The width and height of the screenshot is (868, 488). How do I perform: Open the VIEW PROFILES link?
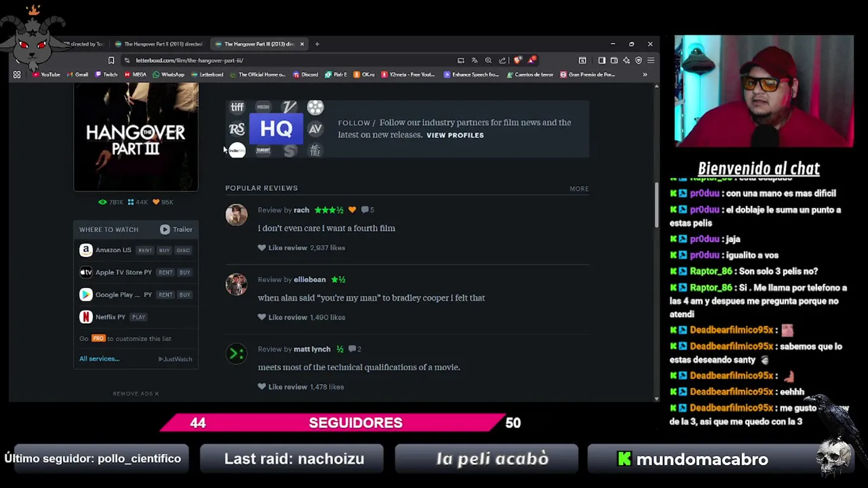455,136
